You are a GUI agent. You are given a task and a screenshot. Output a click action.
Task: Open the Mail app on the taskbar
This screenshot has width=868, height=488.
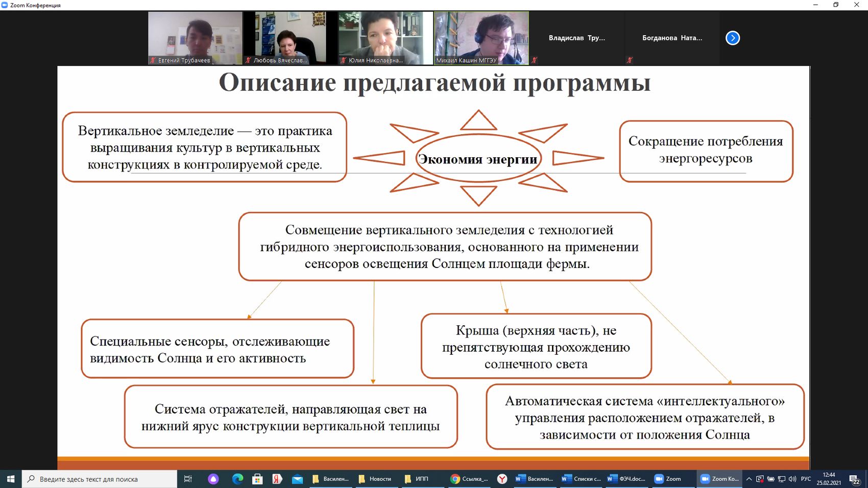(x=297, y=479)
